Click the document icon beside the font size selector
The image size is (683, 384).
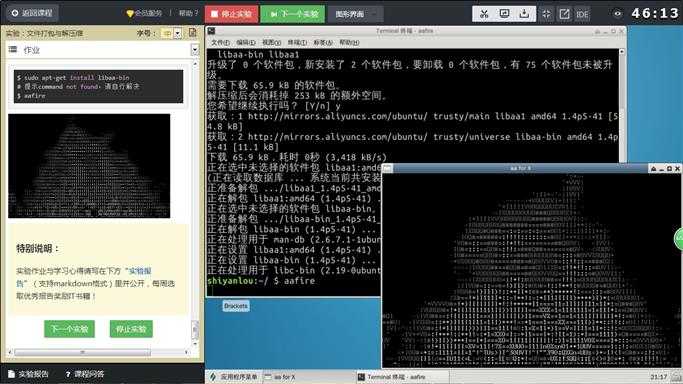[x=193, y=33]
